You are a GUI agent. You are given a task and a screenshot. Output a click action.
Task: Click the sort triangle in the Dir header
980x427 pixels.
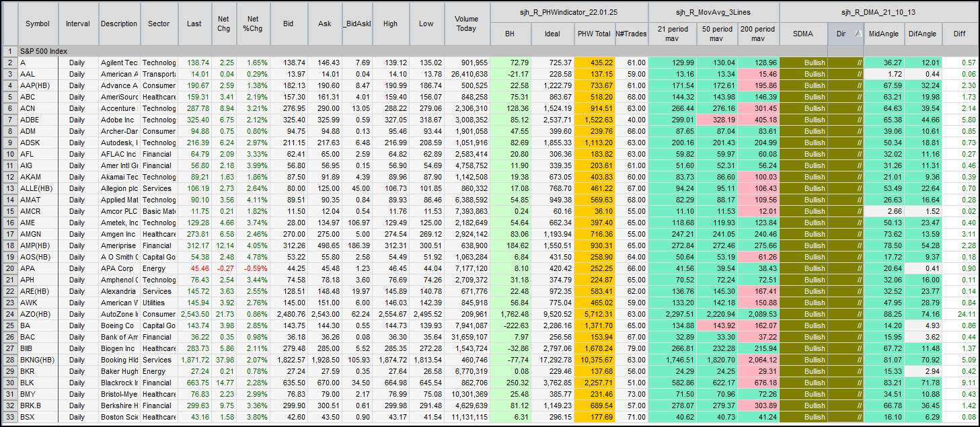[x=858, y=32]
